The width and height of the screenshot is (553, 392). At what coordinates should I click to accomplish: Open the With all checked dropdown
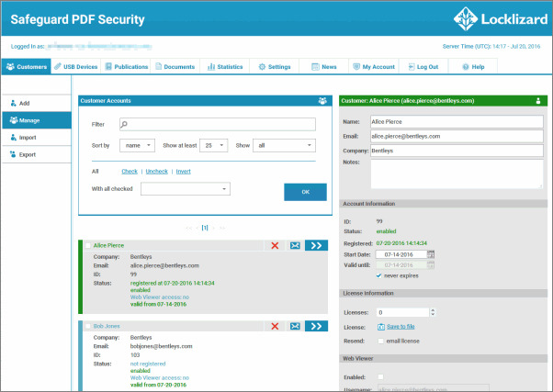point(186,189)
